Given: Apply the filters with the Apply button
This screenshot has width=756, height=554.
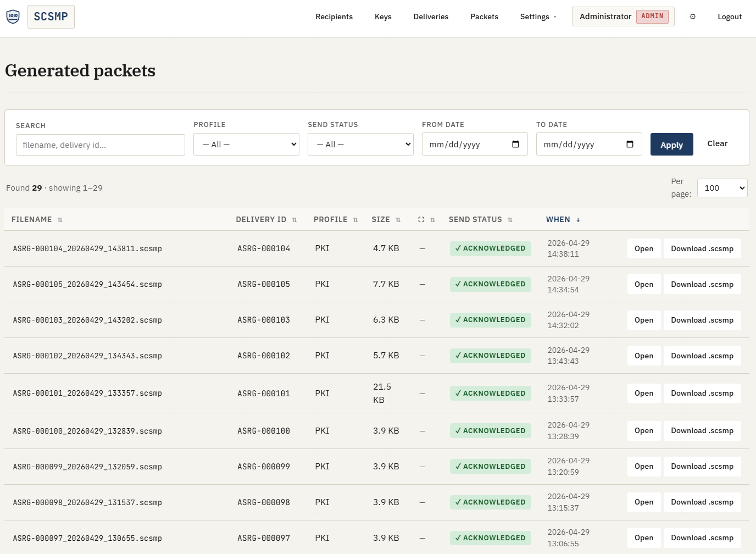Looking at the screenshot, I should (671, 145).
